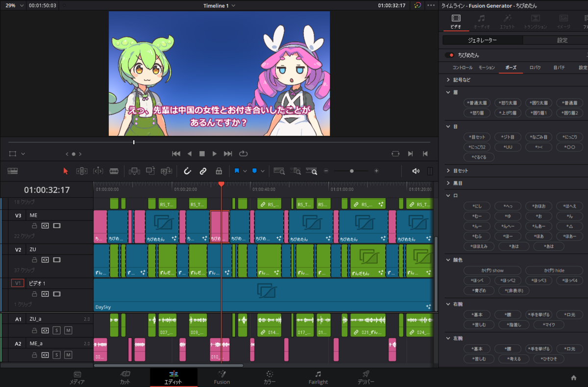This screenshot has width=588, height=387.
Task: Activate the Dynamic trim mode tool
Action: pyautogui.click(x=98, y=171)
